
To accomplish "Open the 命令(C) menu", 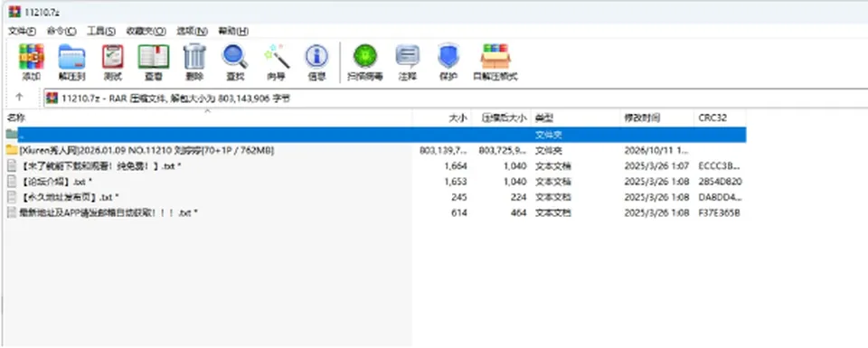I will [62, 31].
